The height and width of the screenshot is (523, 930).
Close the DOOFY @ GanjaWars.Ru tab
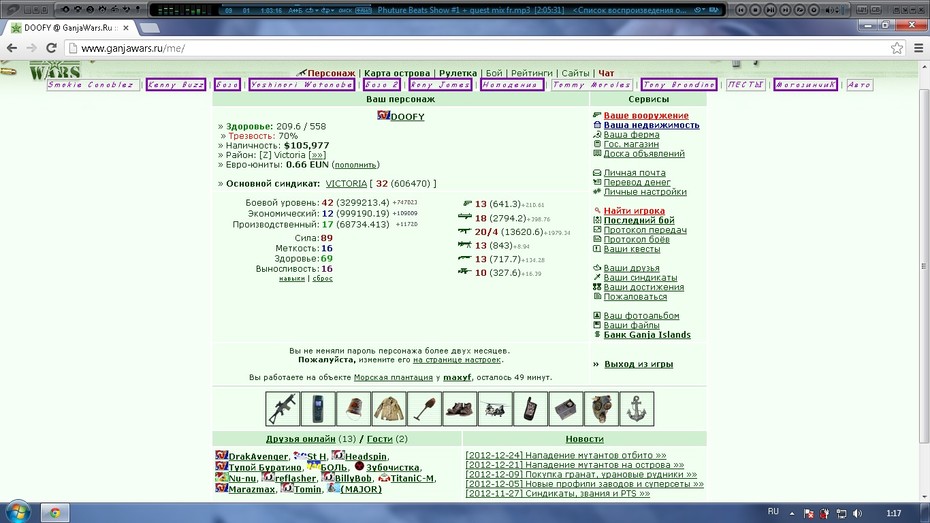pyautogui.click(x=126, y=28)
